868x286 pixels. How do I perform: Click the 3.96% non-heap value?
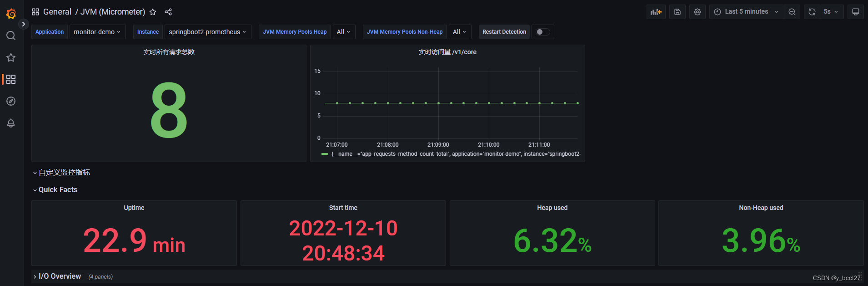761,240
